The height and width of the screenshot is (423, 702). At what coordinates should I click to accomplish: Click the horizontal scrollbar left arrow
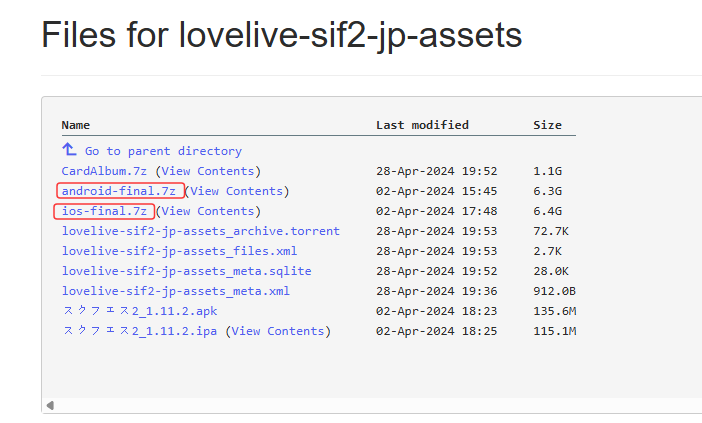click(50, 406)
